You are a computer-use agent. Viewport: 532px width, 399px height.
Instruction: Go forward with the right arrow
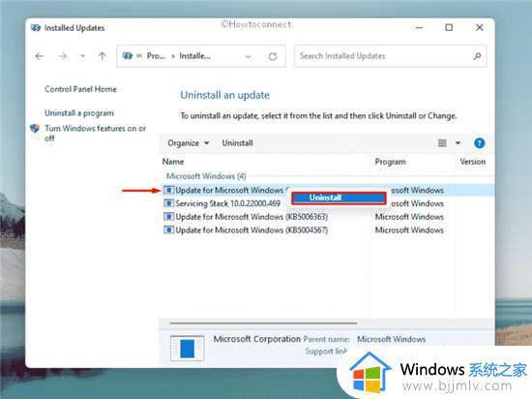coord(63,56)
